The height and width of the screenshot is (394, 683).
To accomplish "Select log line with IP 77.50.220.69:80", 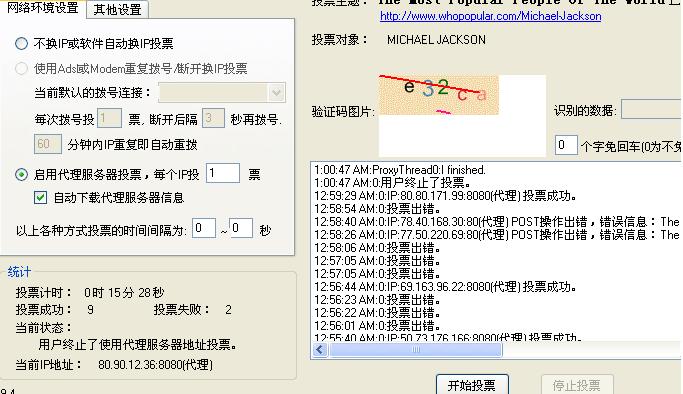I will pos(497,235).
